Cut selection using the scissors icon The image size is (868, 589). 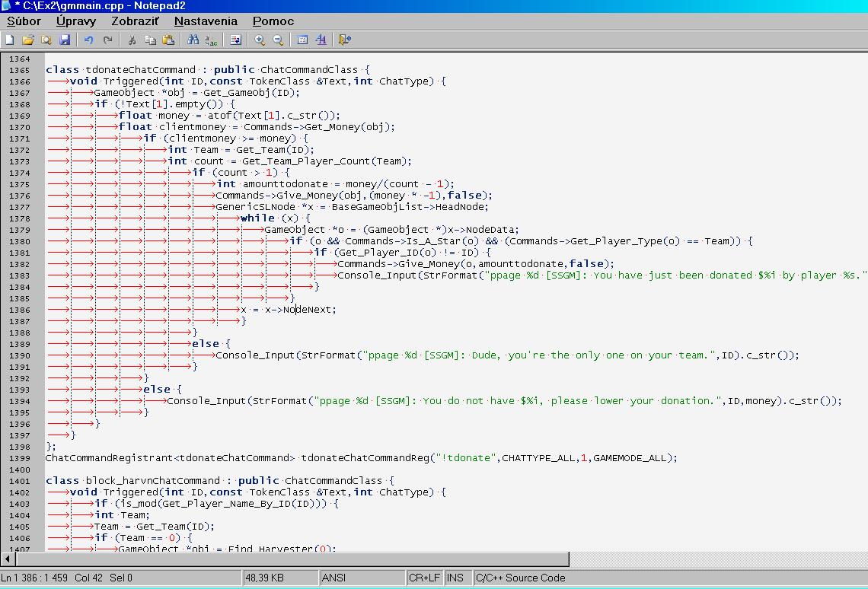pyautogui.click(x=132, y=40)
